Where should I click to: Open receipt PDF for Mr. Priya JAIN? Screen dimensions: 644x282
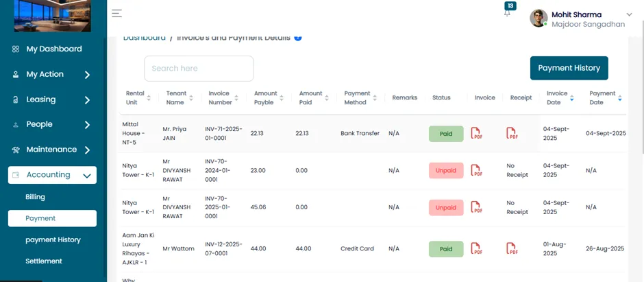click(512, 134)
